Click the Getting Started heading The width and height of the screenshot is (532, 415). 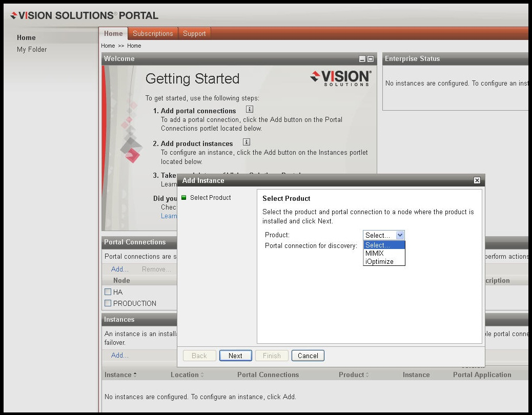192,79
